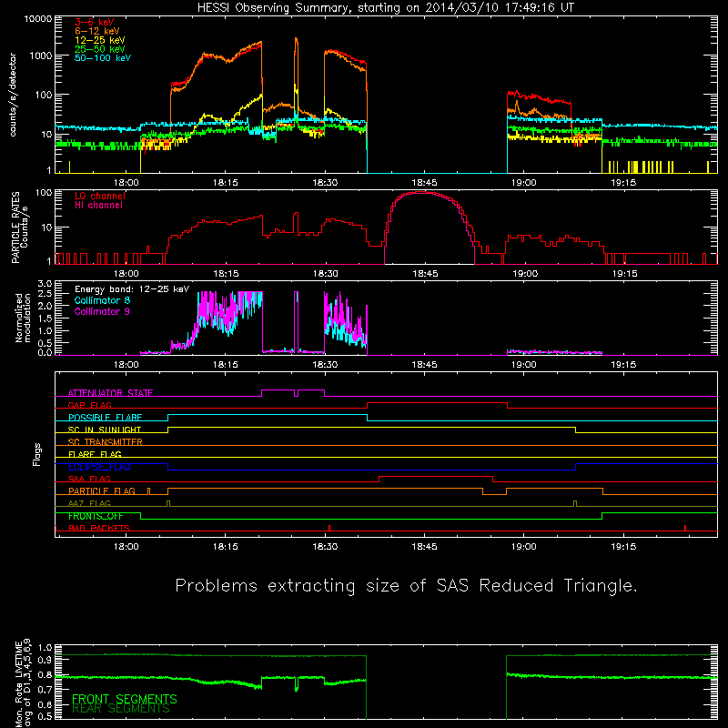Click the bad packets spike near 18:30
The width and height of the screenshot is (728, 728).
tap(329, 528)
